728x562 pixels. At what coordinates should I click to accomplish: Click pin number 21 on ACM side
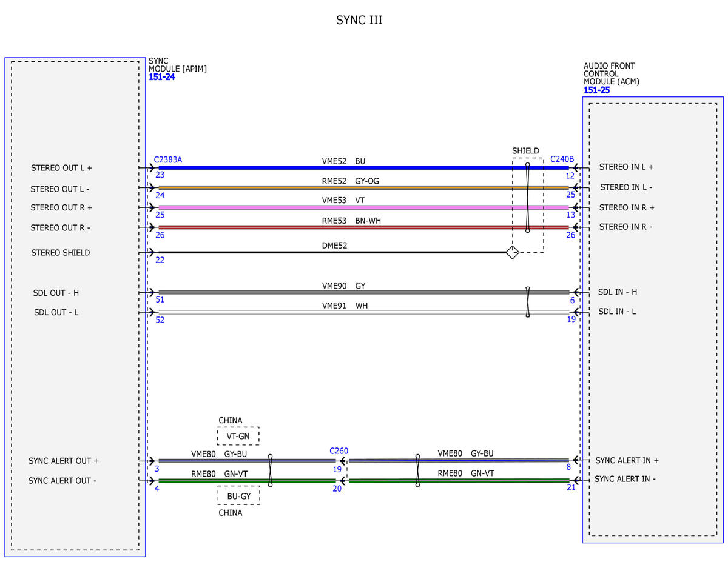(x=571, y=487)
